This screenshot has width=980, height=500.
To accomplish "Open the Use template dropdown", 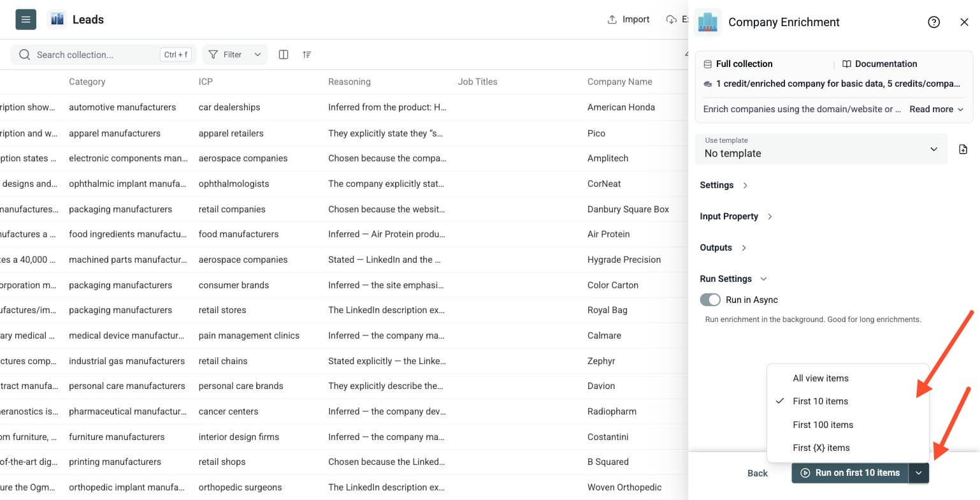I will pyautogui.click(x=821, y=149).
